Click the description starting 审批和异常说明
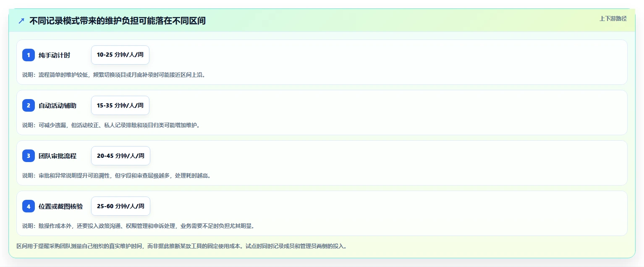The height and width of the screenshot is (267, 644). click(117, 175)
